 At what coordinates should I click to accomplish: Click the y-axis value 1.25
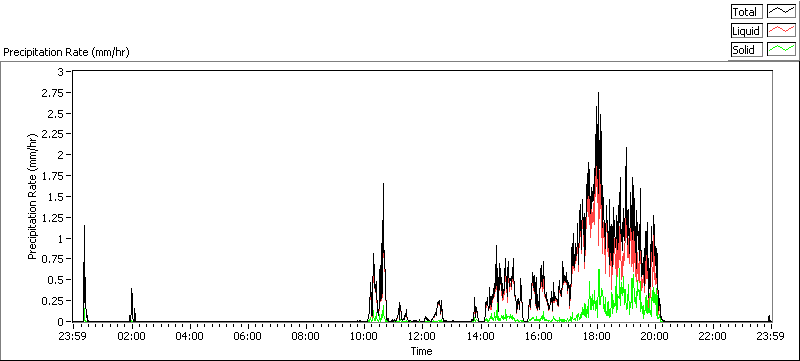click(54, 218)
